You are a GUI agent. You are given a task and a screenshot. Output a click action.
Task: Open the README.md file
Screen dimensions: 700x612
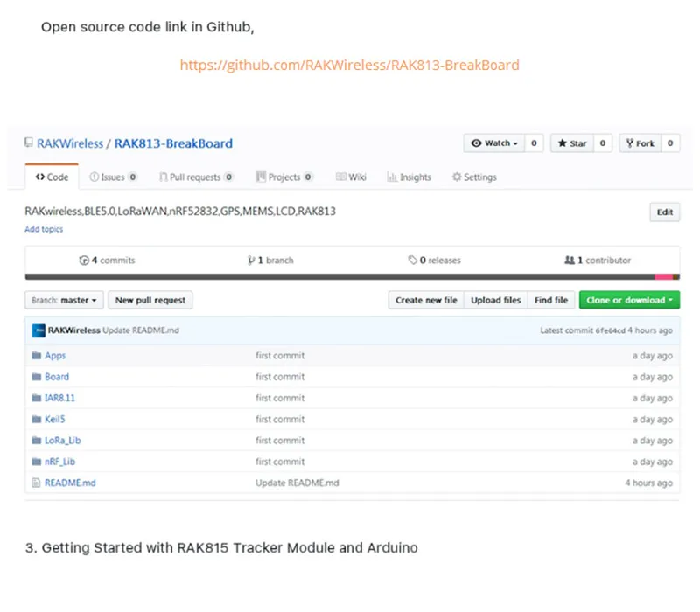(x=70, y=483)
